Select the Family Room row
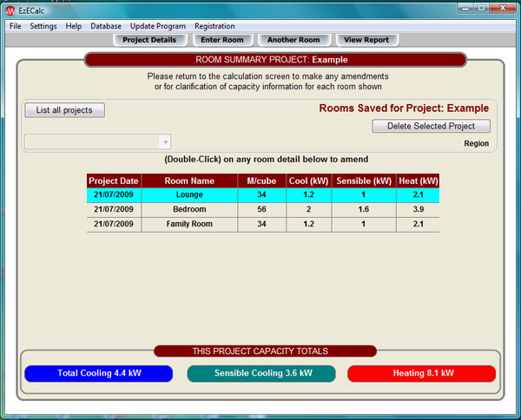This screenshot has height=420, width=521. tap(189, 224)
